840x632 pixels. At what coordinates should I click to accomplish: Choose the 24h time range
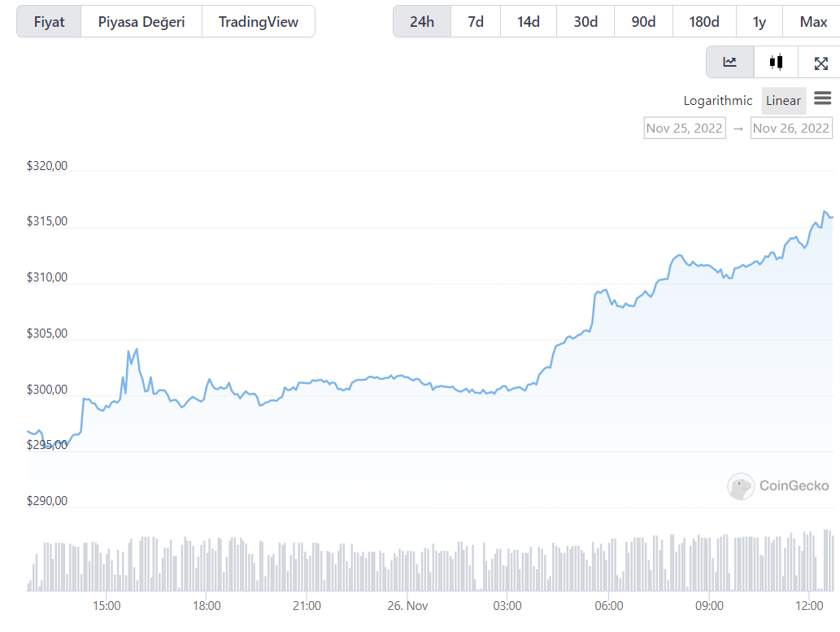tap(422, 22)
